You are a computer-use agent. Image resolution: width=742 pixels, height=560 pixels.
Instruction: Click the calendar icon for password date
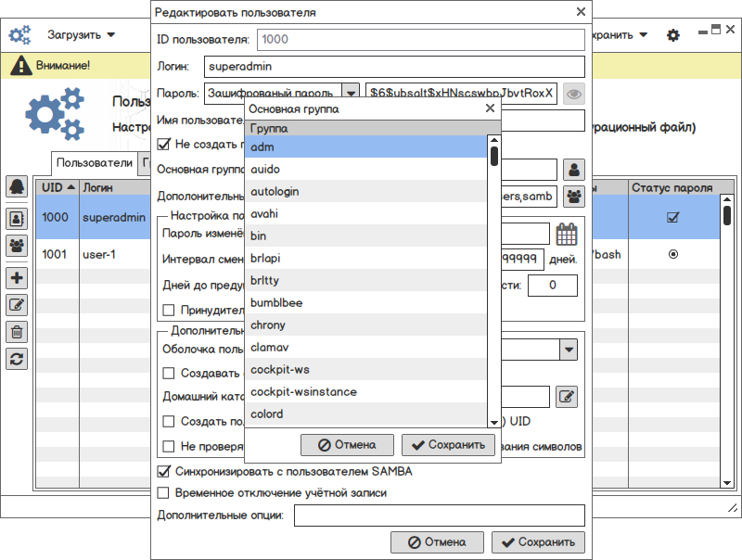[x=567, y=234]
